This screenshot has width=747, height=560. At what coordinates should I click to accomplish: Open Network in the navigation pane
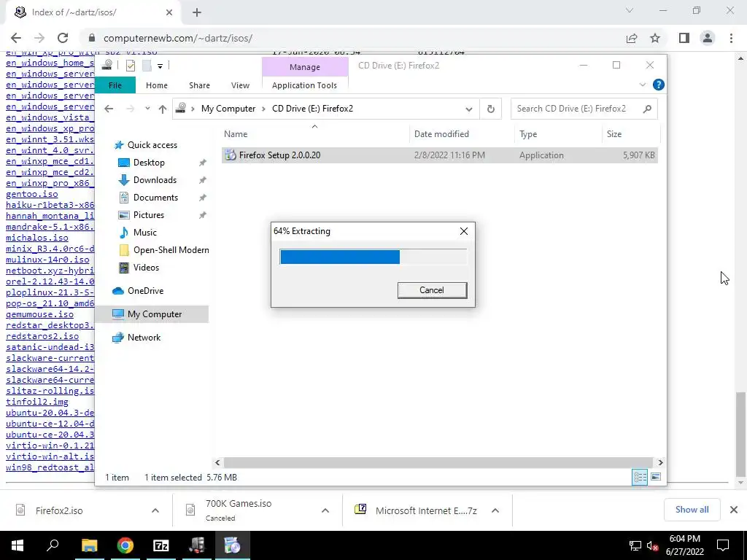(144, 337)
